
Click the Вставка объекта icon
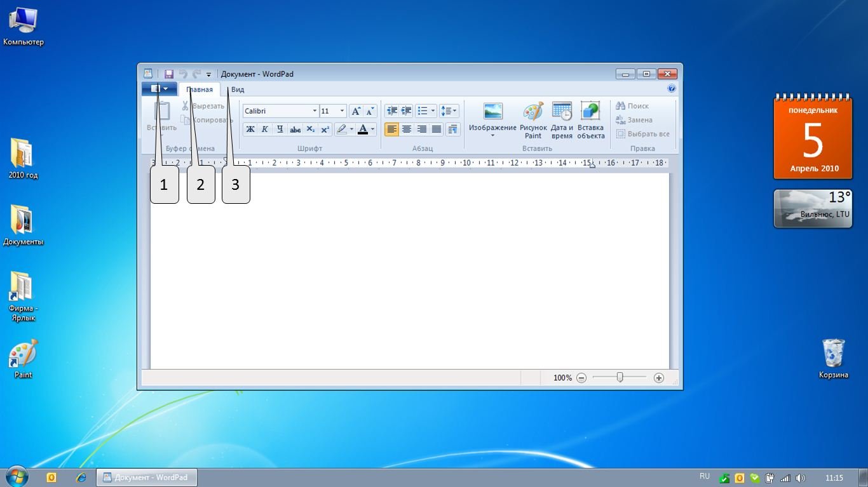tap(590, 119)
